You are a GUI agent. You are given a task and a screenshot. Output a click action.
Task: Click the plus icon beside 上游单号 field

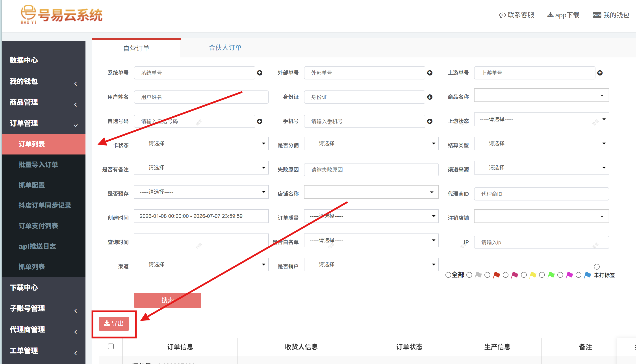point(600,73)
